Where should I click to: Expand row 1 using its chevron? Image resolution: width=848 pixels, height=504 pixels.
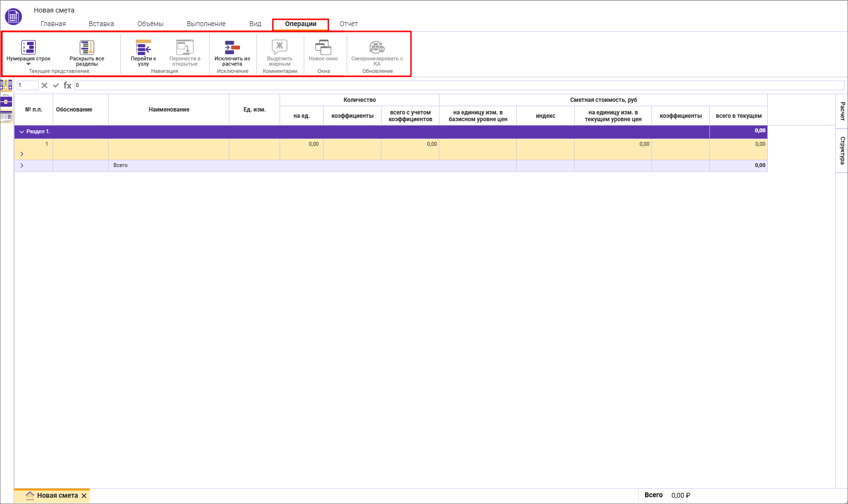click(x=22, y=154)
